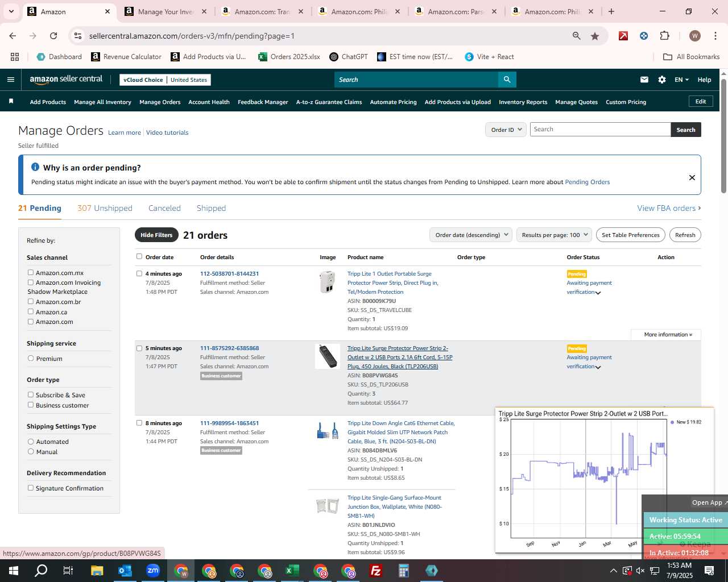Expand More information for the first order

click(668, 335)
